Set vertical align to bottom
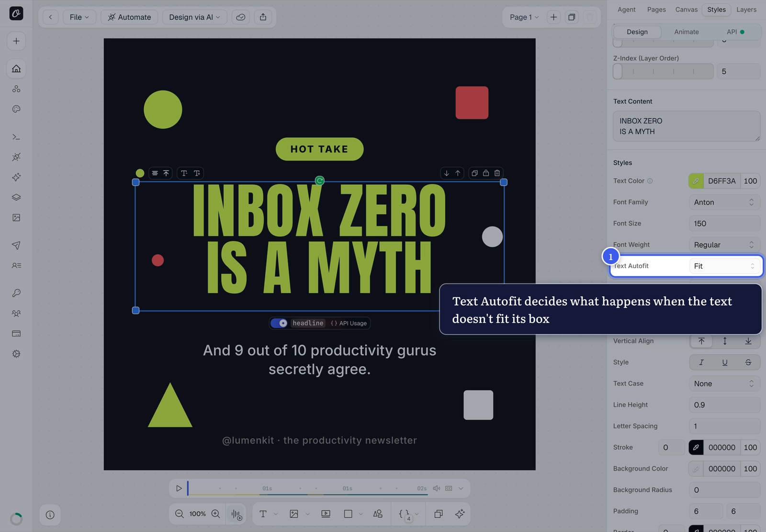The height and width of the screenshot is (532, 766). 748,341
